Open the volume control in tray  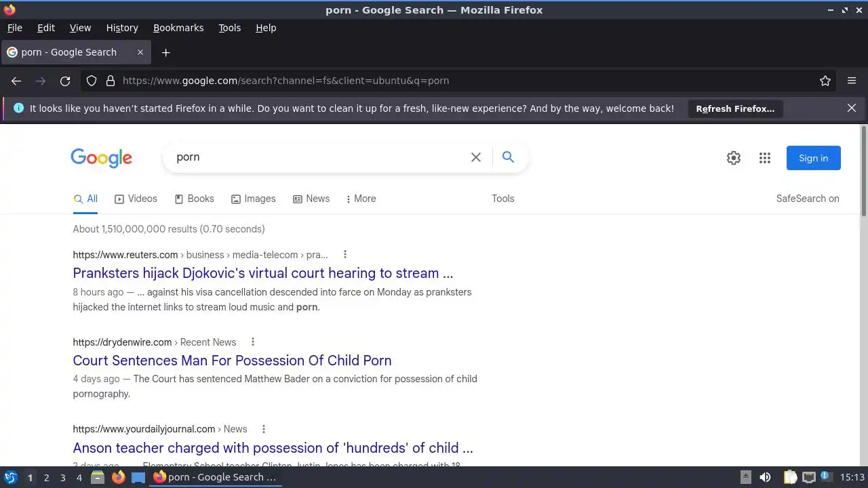765,477
